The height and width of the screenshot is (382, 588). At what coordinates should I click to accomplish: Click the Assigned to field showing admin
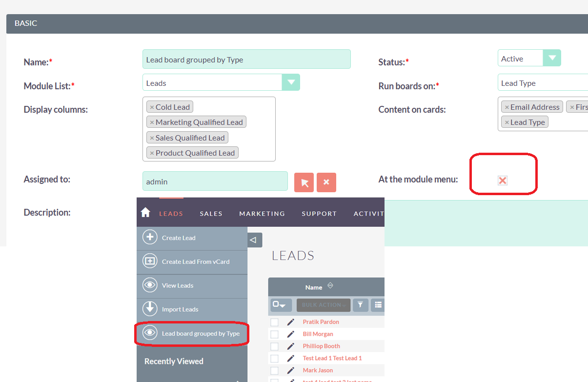[215, 181]
